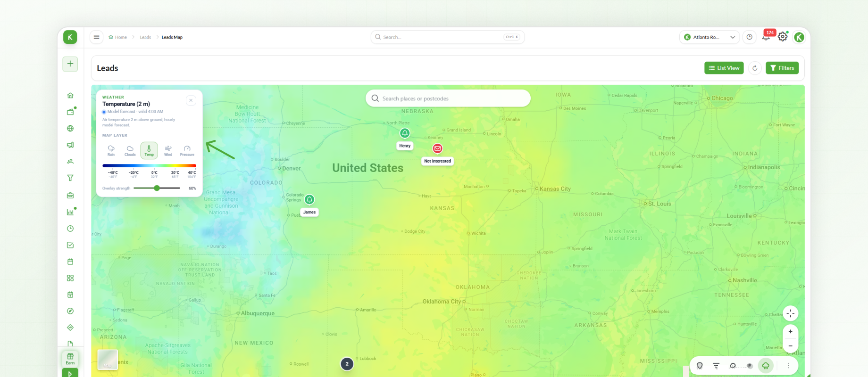Image resolution: width=868 pixels, height=377 pixels.
Task: Open the clock icon in sidebar
Action: (x=70, y=229)
